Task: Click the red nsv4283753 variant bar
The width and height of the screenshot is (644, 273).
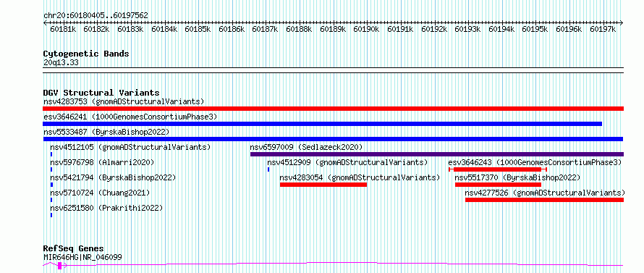Action: [x=333, y=109]
